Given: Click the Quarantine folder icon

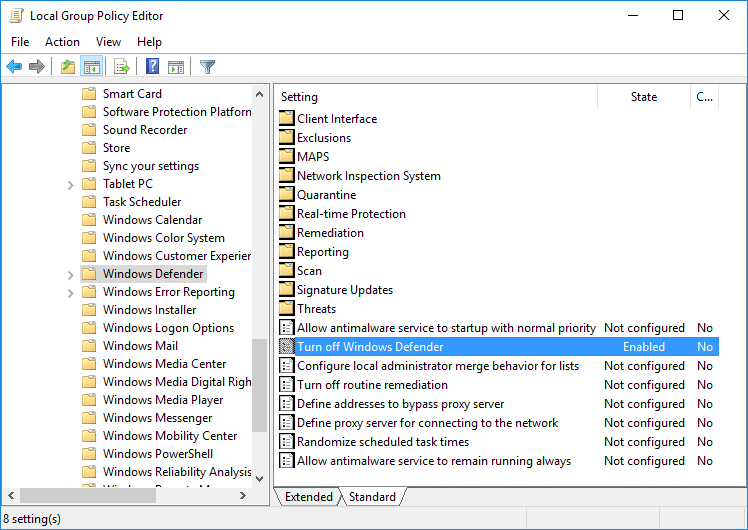Looking at the screenshot, I should coord(287,195).
